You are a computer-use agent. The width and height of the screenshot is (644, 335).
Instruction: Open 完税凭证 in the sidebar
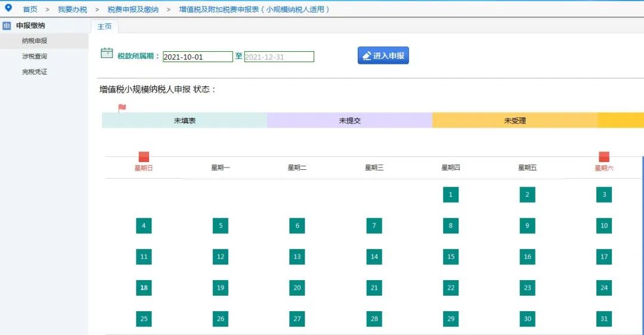[x=35, y=72]
